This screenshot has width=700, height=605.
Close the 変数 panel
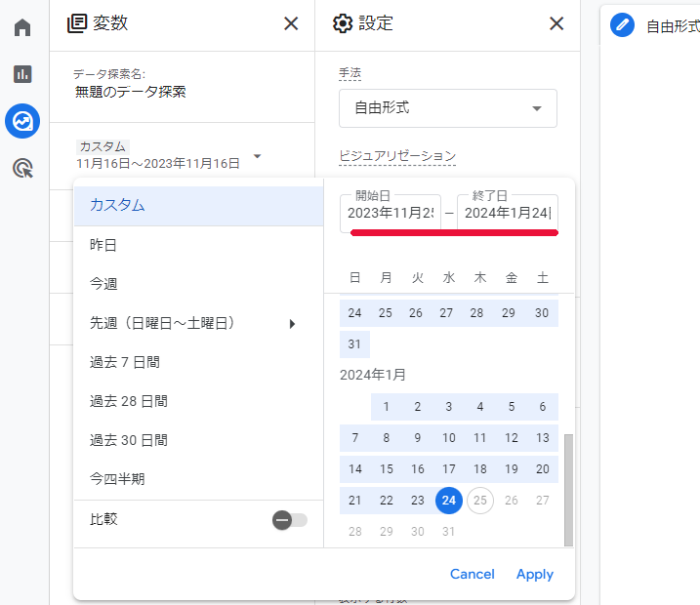291,23
